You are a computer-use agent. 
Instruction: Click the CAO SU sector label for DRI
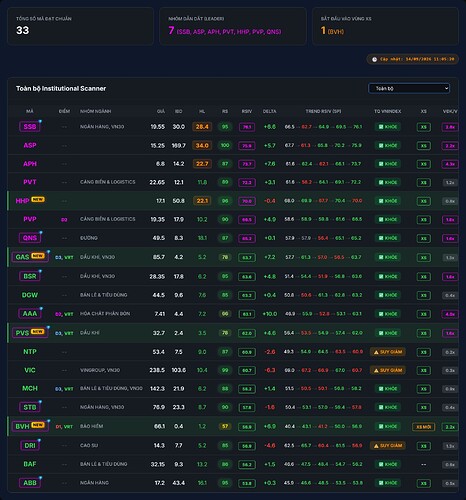pyautogui.click(x=89, y=446)
